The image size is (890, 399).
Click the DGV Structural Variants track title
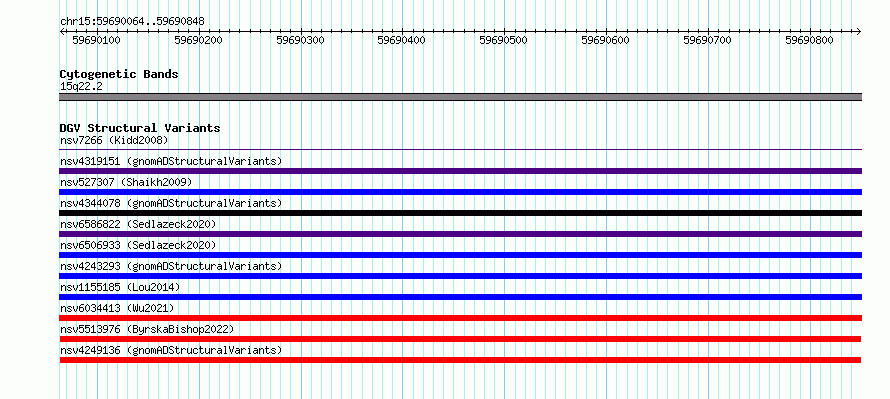tap(140, 128)
